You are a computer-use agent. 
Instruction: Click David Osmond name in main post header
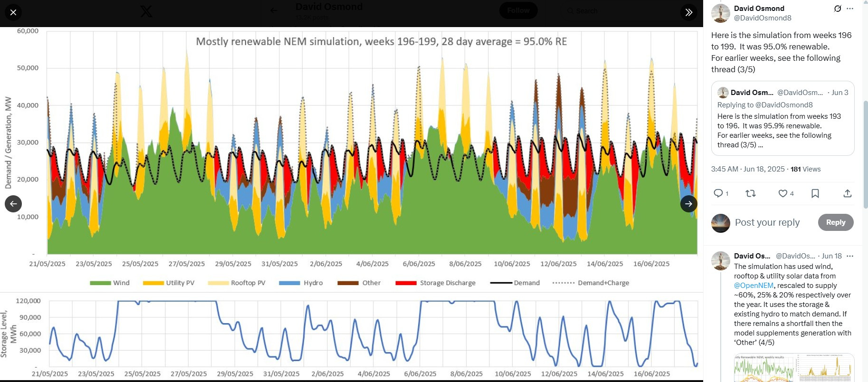[759, 9]
